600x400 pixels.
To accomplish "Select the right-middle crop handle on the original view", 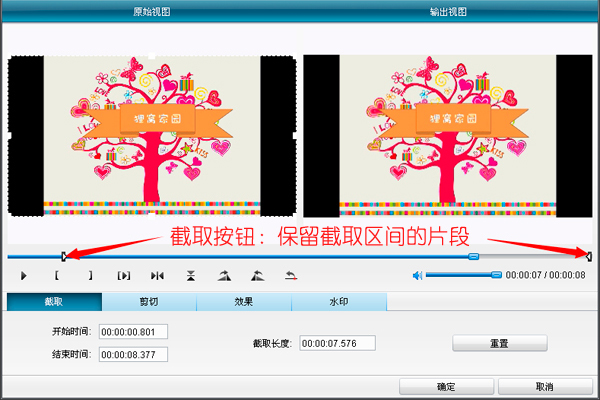I will [x=295, y=136].
